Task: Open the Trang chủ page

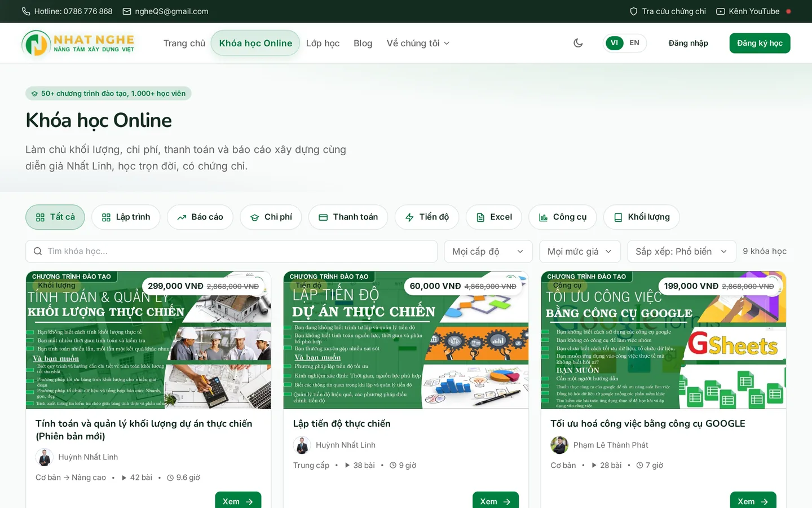Action: pos(184,43)
